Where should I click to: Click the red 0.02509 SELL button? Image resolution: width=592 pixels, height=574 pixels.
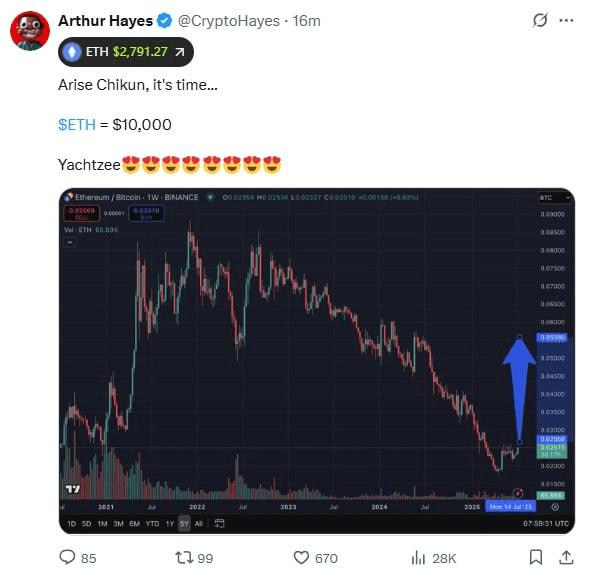click(82, 213)
